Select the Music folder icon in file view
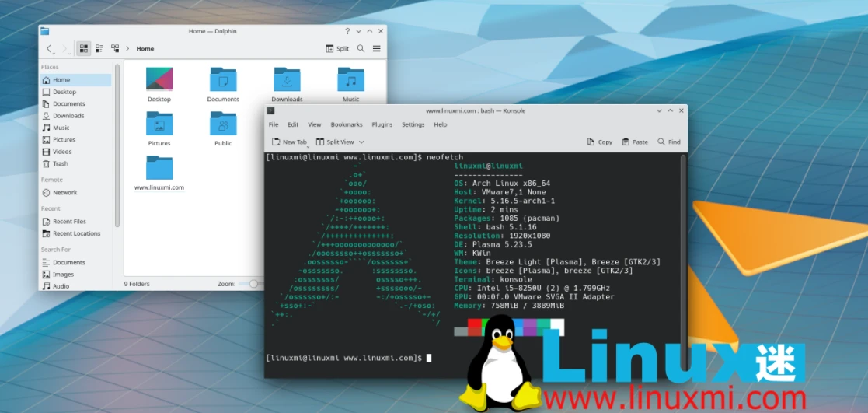868x413 pixels. point(351,79)
